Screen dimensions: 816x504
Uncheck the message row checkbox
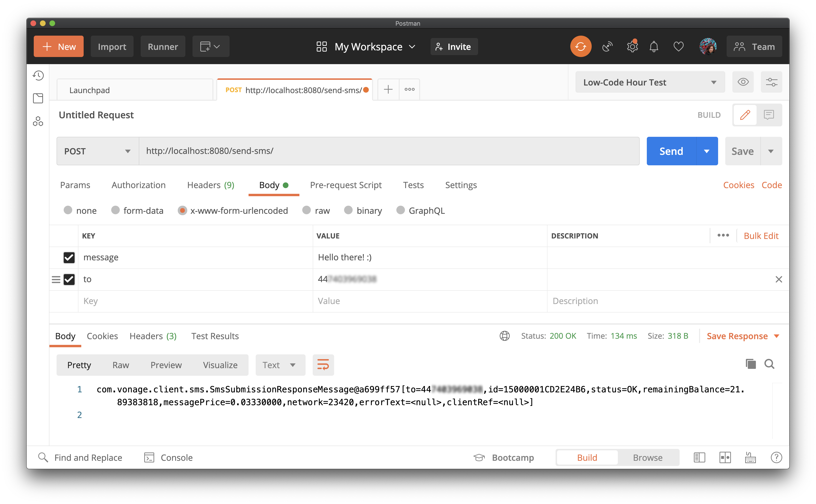69,257
